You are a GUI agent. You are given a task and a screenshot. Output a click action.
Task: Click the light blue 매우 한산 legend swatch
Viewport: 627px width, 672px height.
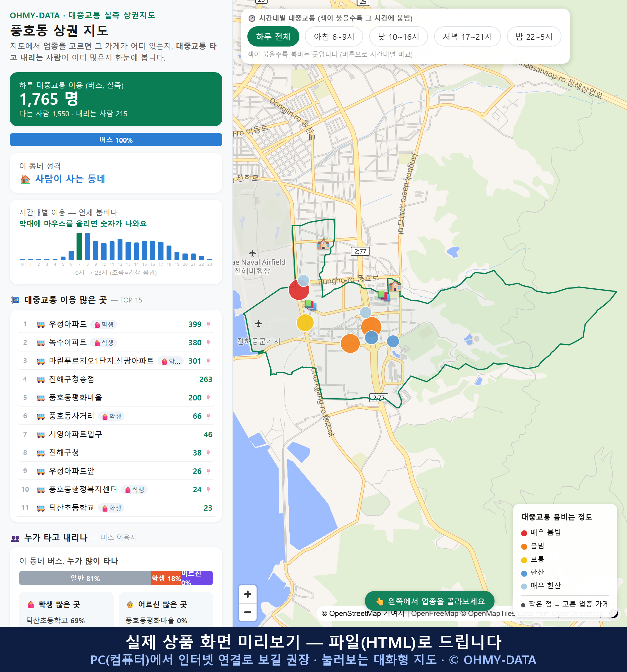(x=524, y=587)
